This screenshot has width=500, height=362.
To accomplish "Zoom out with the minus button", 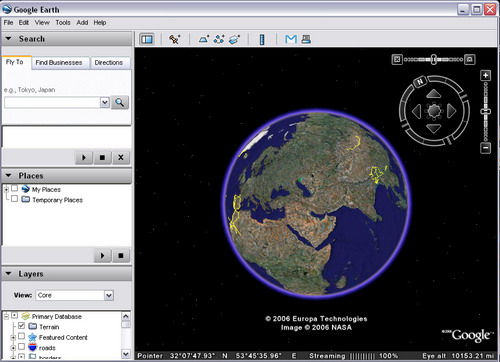I will [x=486, y=148].
